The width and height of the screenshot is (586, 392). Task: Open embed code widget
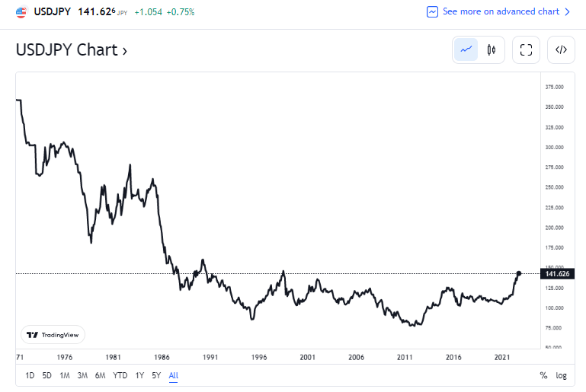(561, 50)
